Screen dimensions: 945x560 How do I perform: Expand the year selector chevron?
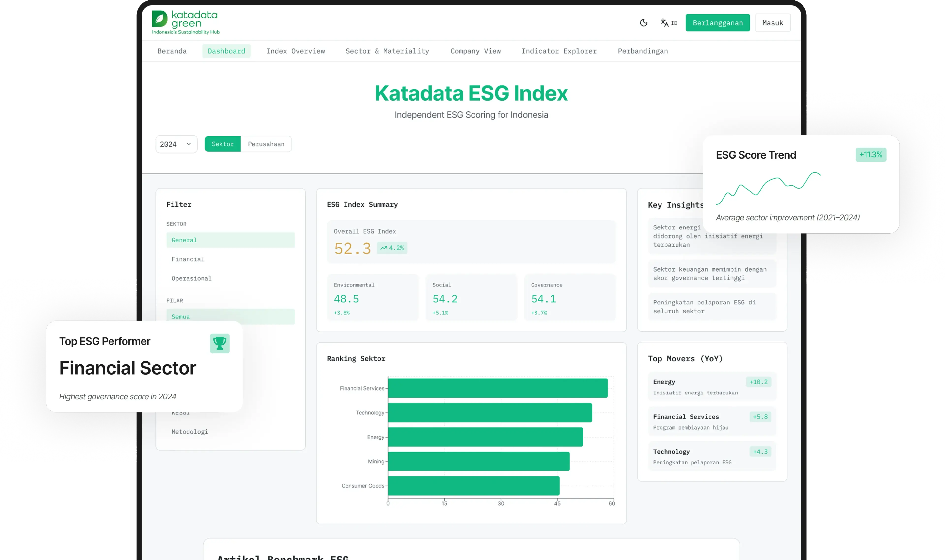click(x=189, y=144)
